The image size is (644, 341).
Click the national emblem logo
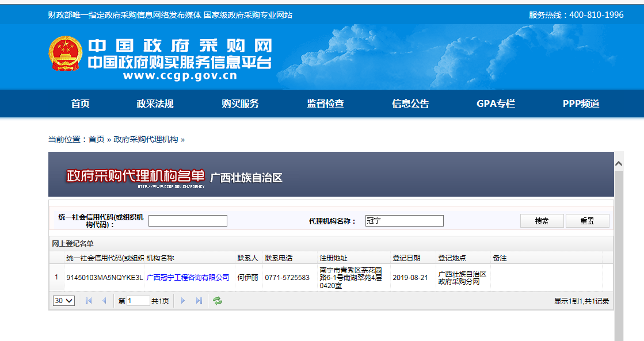(x=65, y=53)
